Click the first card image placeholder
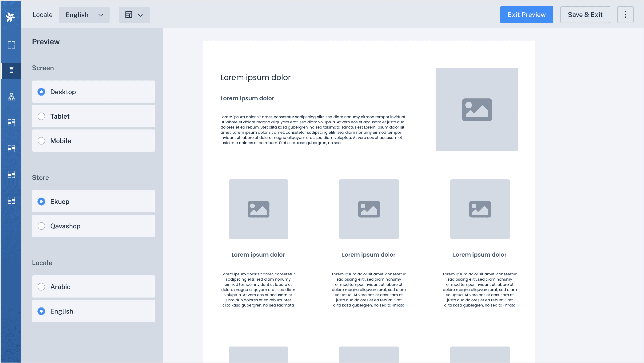 (x=258, y=209)
